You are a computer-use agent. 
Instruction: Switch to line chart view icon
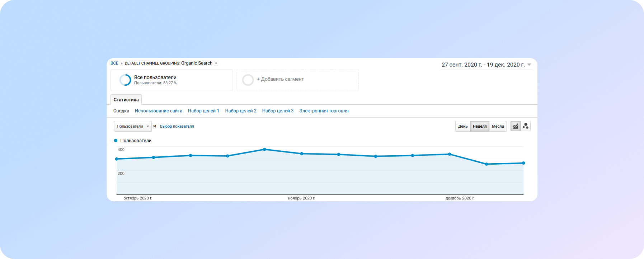click(516, 126)
